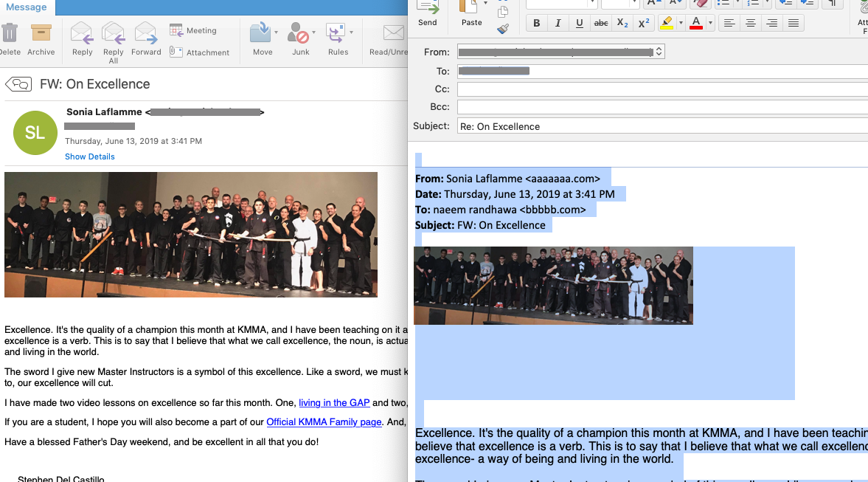
Task: Click the SL sender avatar
Action: coord(35,133)
